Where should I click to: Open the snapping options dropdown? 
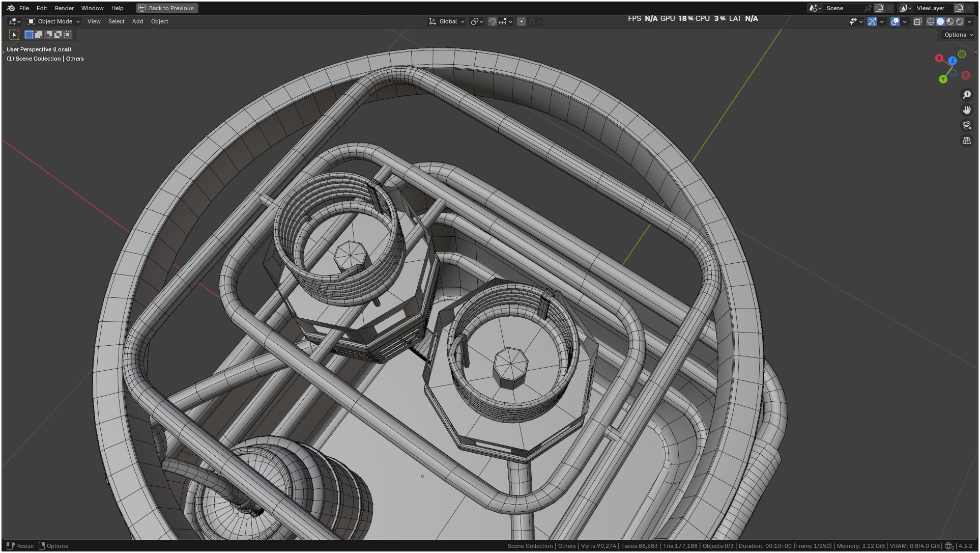506,21
